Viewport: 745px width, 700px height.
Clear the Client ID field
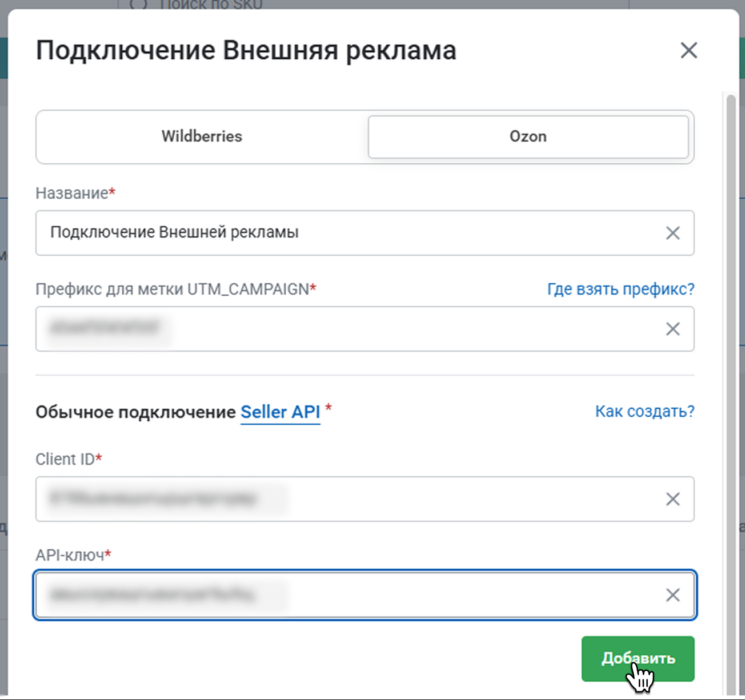672,499
